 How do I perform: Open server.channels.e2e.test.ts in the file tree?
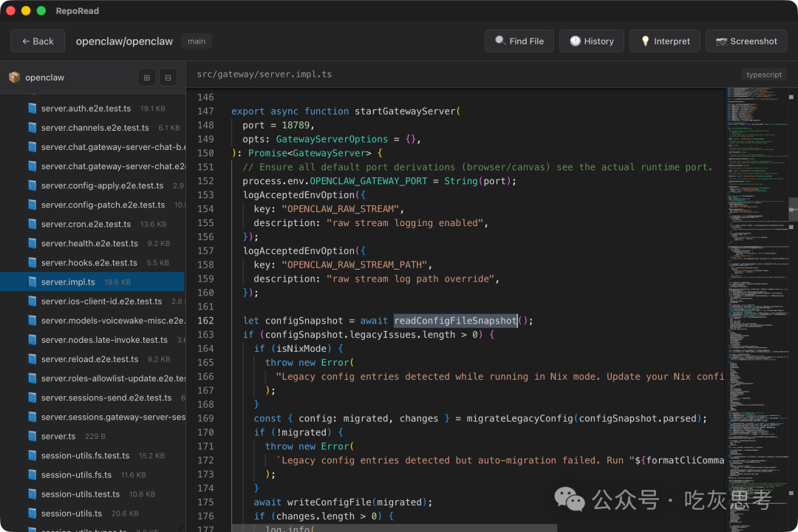tap(92, 128)
